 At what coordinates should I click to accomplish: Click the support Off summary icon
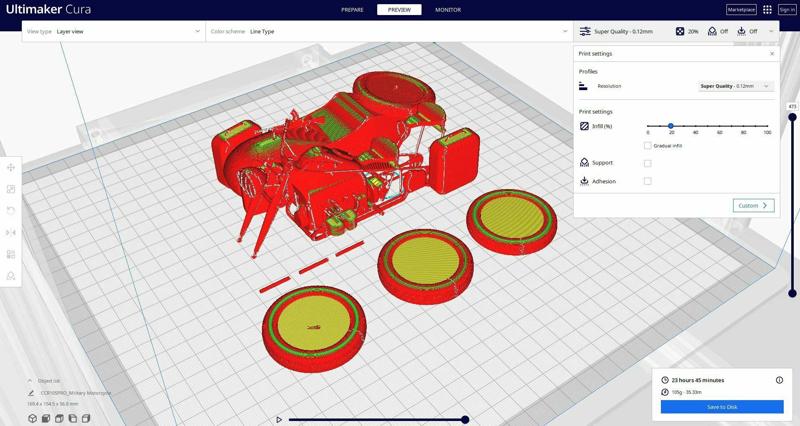click(x=712, y=32)
